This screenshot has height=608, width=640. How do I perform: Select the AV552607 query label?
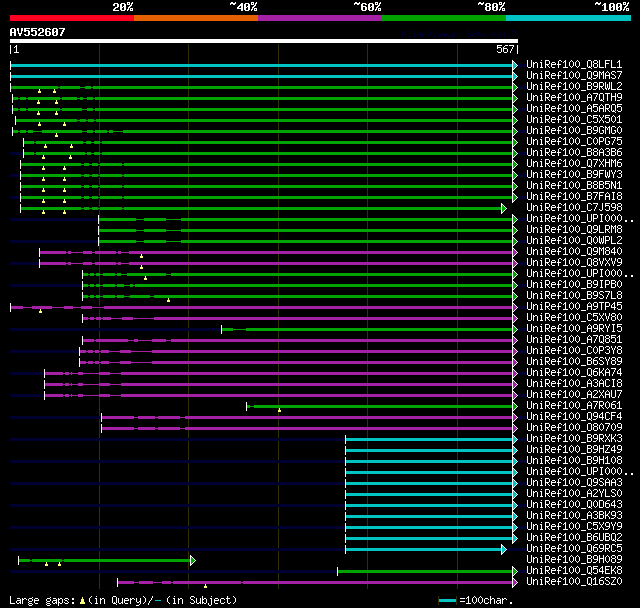[x=38, y=32]
